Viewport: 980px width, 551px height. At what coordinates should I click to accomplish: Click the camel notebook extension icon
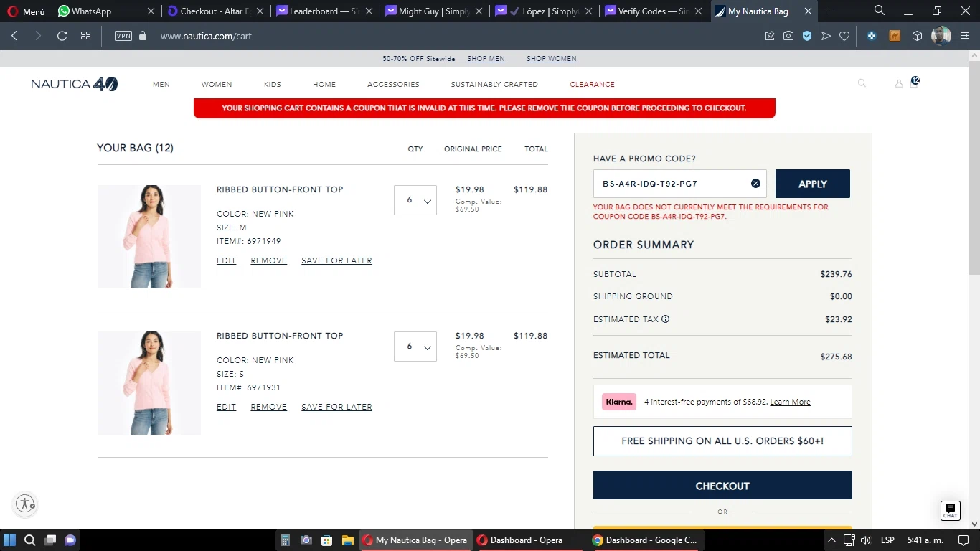click(x=895, y=36)
